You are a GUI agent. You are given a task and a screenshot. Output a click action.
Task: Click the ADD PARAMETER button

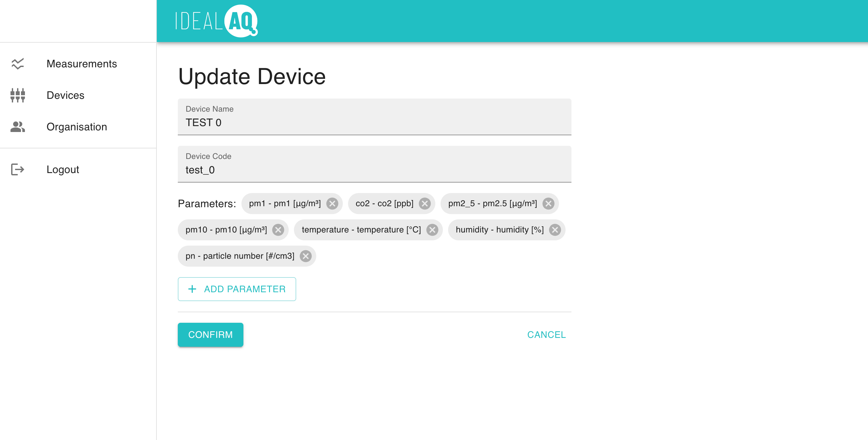pos(237,289)
